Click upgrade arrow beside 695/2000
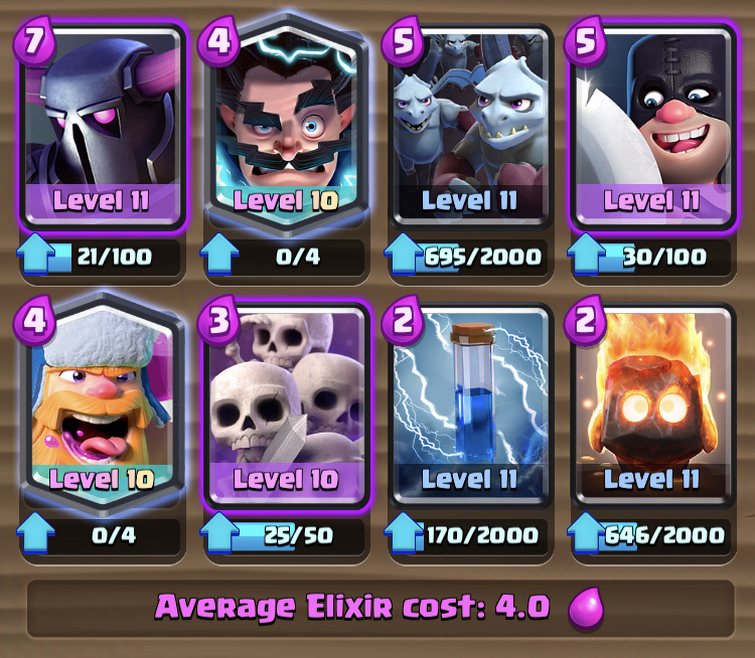Image resolution: width=755 pixels, height=658 pixels. click(x=404, y=255)
